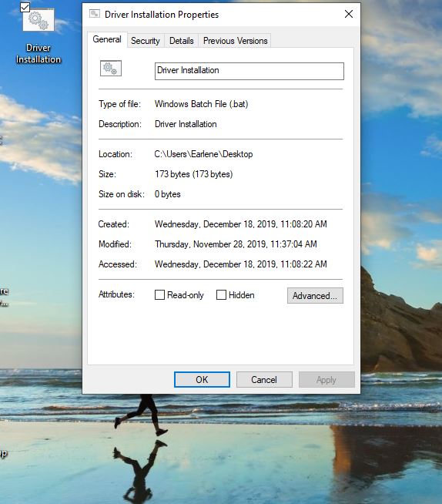Open the Details tab
Image resolution: width=442 pixels, height=504 pixels.
(182, 41)
